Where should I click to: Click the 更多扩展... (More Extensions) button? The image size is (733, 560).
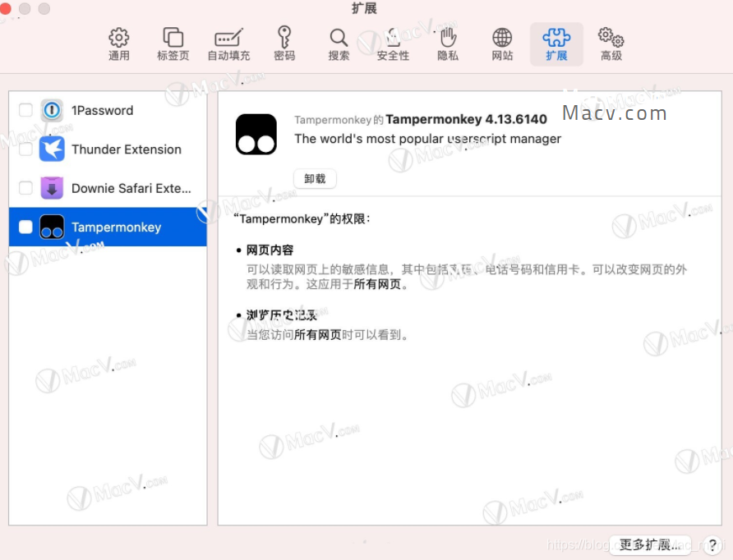click(650, 544)
